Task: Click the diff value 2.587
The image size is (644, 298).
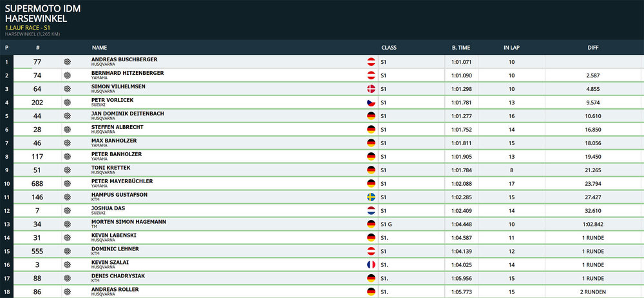Action: [x=593, y=75]
